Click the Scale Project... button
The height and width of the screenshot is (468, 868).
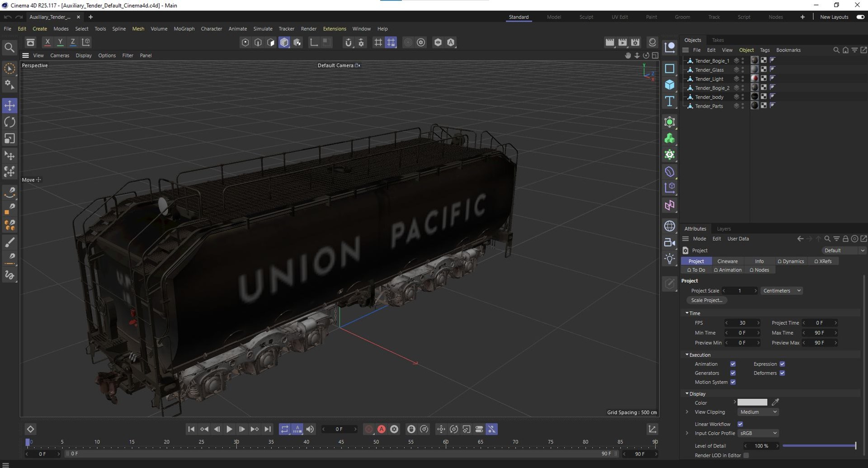707,300
